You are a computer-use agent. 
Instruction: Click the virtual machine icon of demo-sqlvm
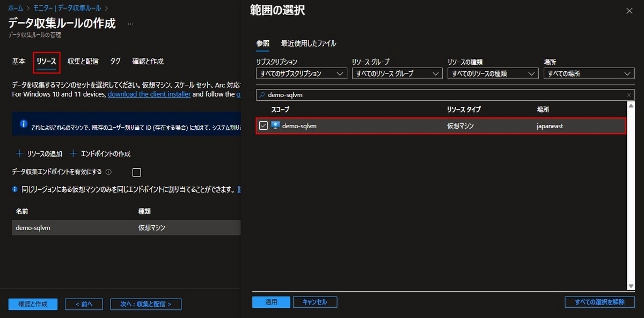[276, 125]
